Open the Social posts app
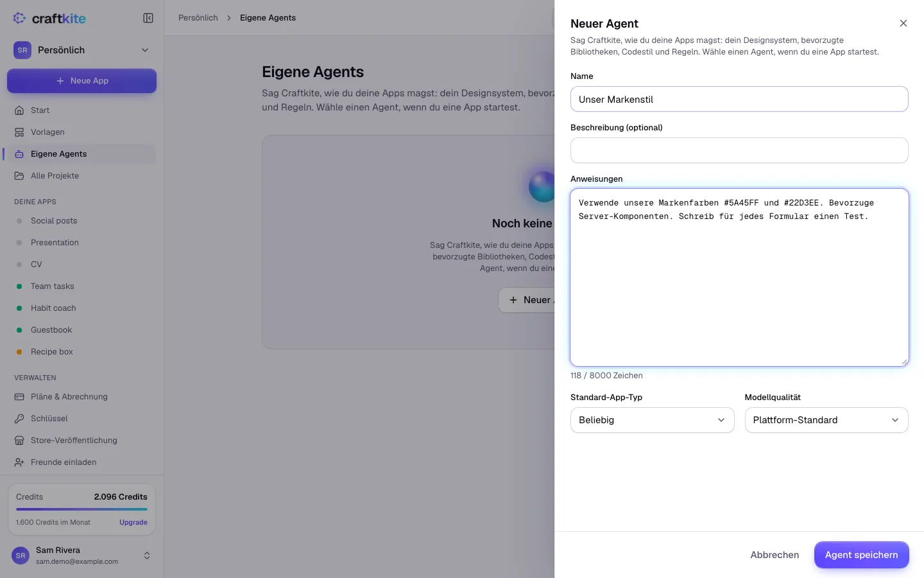The height and width of the screenshot is (578, 924). (81, 221)
